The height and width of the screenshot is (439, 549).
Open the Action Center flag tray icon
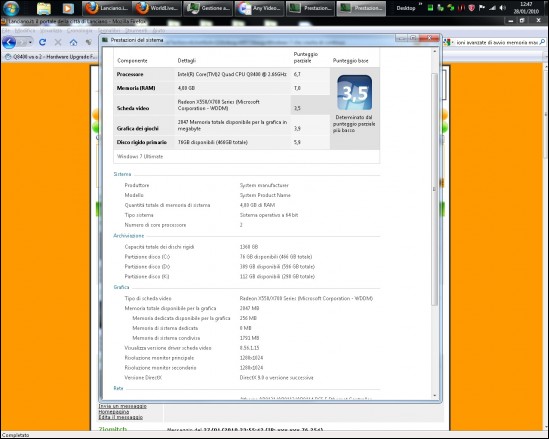pos(482,8)
